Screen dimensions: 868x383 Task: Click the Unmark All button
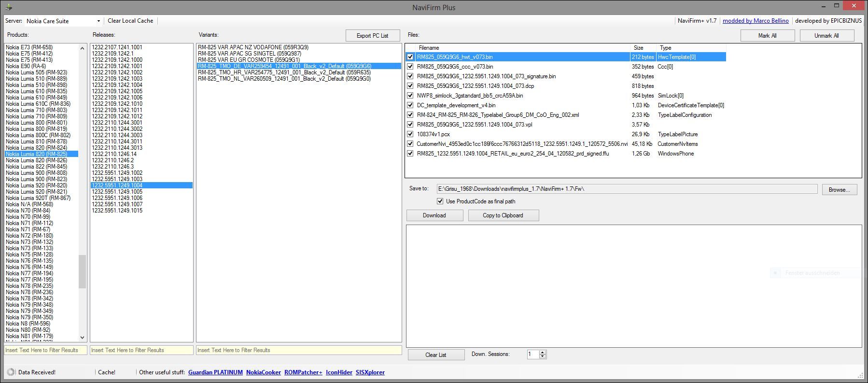tap(826, 36)
